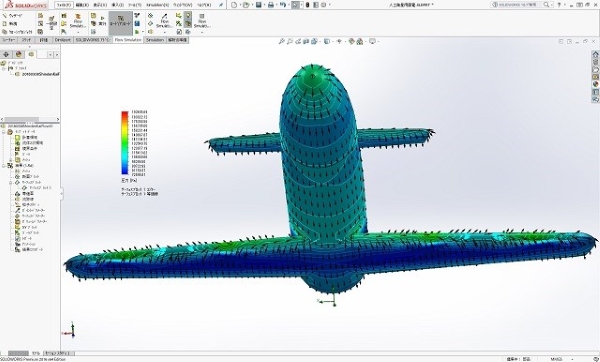This screenshot has height=362, width=600.
Task: Click the Save floppy disk icon
Action: 259,5
